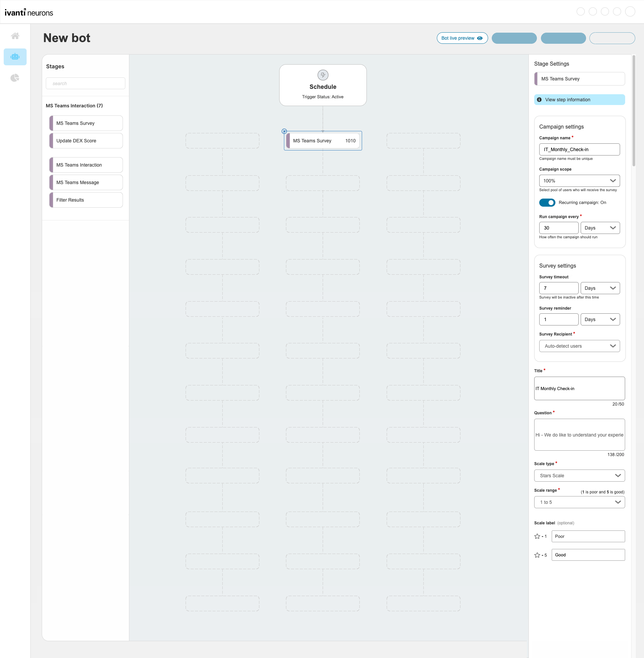Click the Good scale label field
Image resolution: width=644 pixels, height=658 pixels.
(x=588, y=555)
